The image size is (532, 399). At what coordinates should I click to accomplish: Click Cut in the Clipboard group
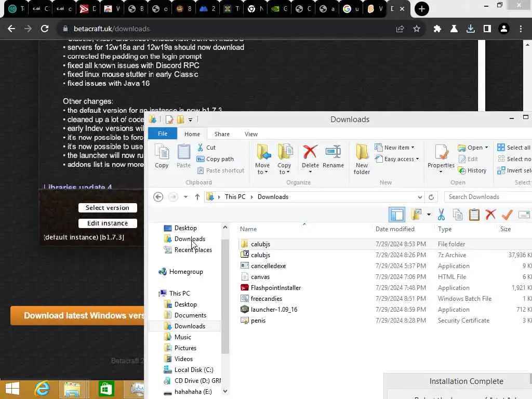pos(206,148)
